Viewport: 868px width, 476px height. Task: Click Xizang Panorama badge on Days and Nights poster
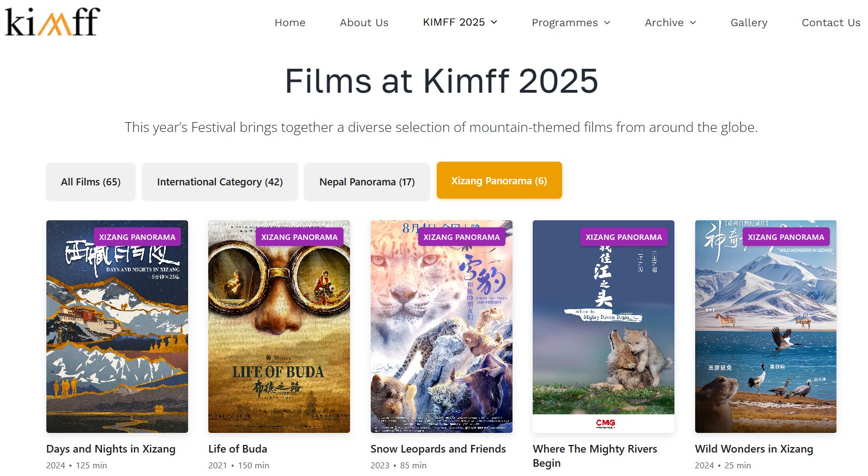[x=137, y=237]
